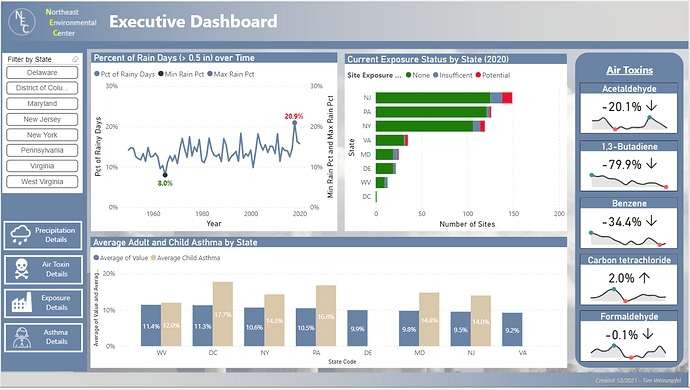Click Formaldehyde sparkline chart
Screen dimensions: 690x390
pyautogui.click(x=628, y=351)
